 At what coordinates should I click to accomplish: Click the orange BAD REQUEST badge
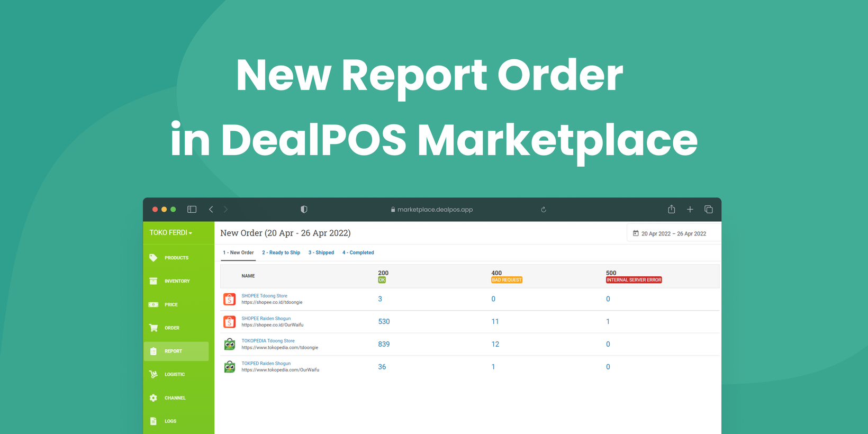(507, 280)
